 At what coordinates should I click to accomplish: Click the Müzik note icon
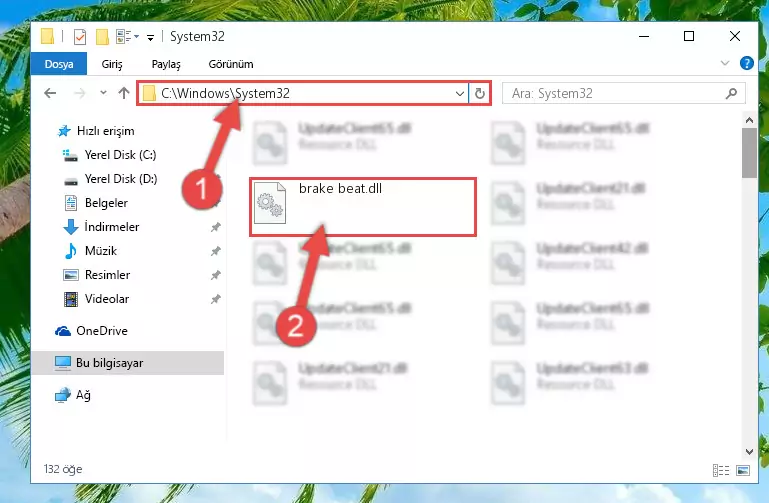pyautogui.click(x=71, y=251)
